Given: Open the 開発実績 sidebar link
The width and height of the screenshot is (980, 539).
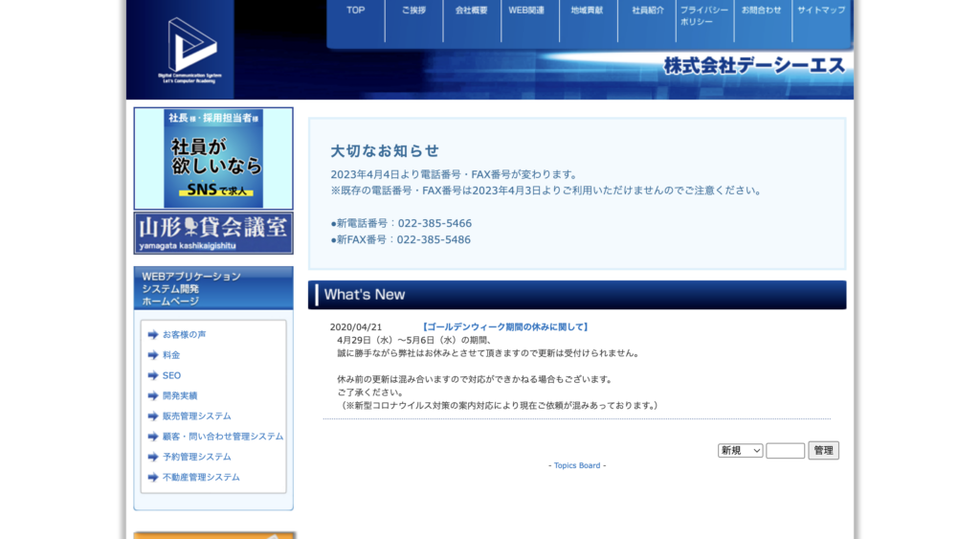Looking at the screenshot, I should (180, 395).
